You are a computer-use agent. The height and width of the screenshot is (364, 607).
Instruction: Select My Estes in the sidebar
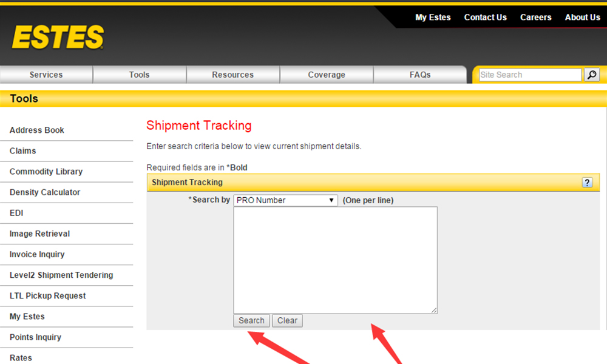point(27,317)
